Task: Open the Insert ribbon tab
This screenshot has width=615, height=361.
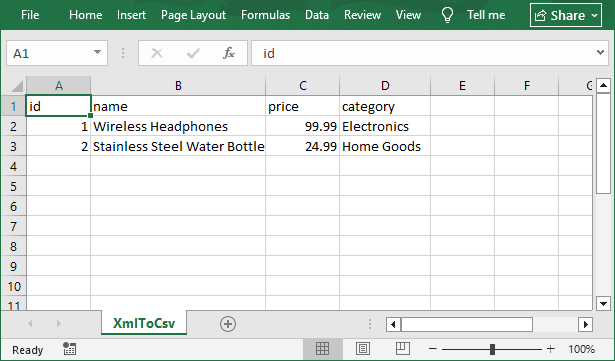Action: (131, 15)
